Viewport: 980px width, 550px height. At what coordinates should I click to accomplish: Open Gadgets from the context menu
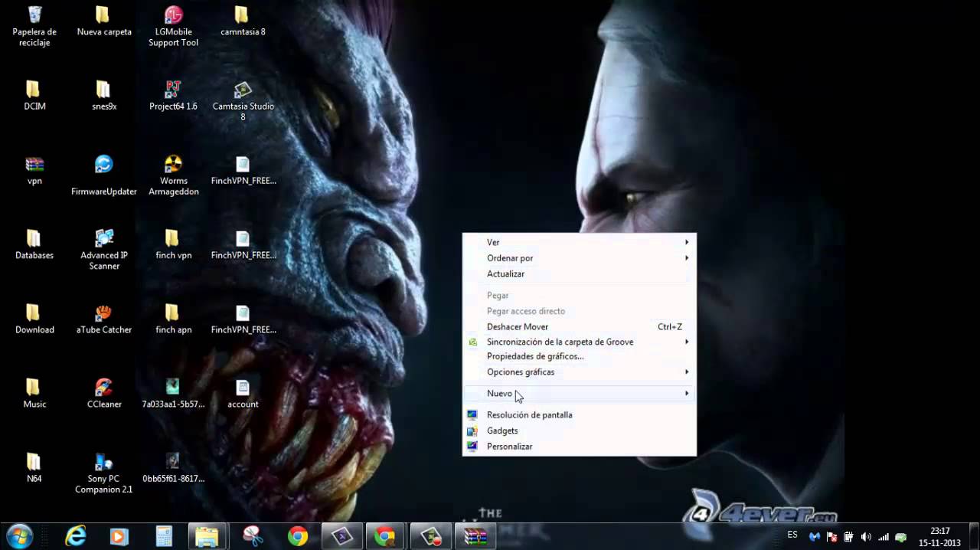coord(579,431)
